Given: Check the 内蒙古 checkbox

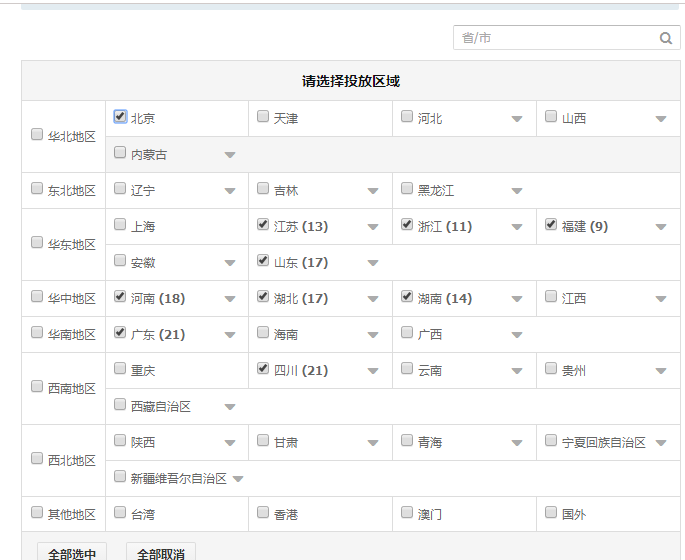Looking at the screenshot, I should (x=120, y=152).
